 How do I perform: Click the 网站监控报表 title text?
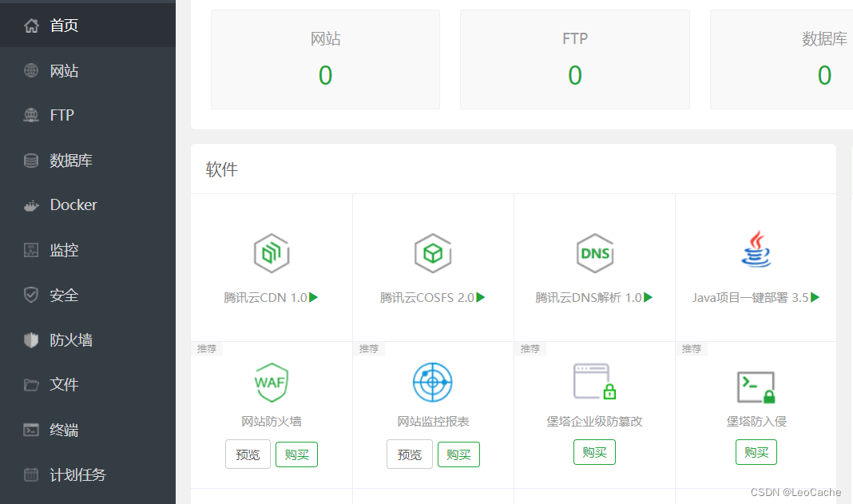click(433, 421)
